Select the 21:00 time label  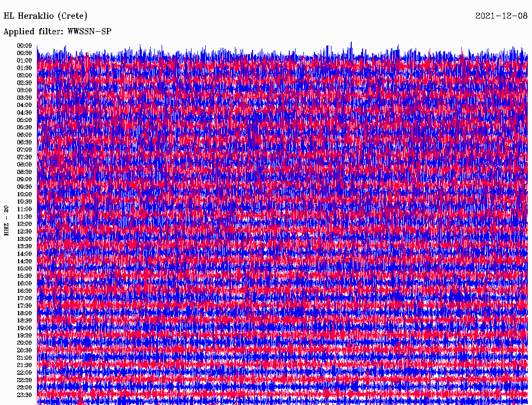click(24, 358)
